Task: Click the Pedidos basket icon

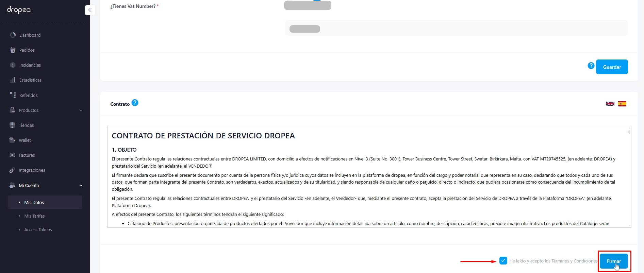Action: click(x=13, y=50)
